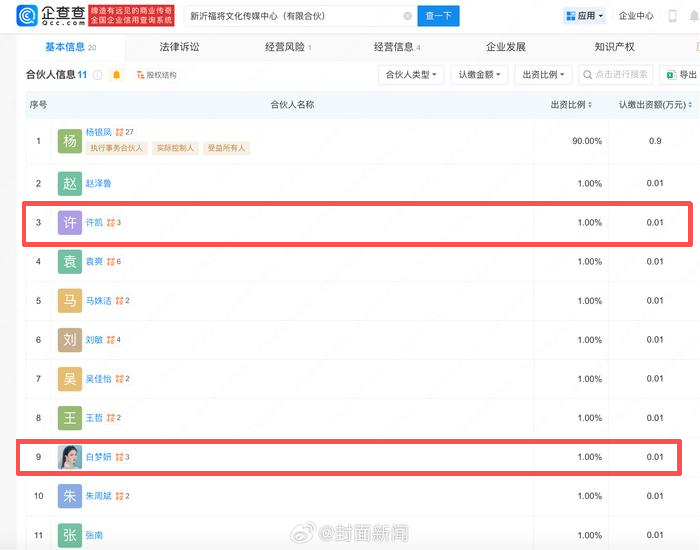Open the mobile phone icon in header
700x550 pixels.
click(x=672, y=16)
